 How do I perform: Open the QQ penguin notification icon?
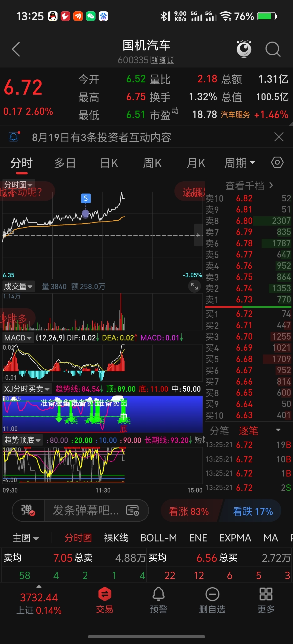tap(53, 16)
